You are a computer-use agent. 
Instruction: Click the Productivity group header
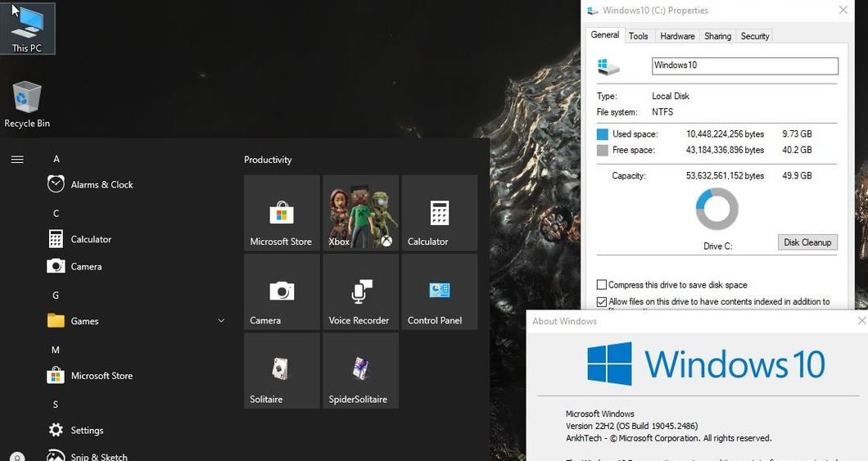[x=268, y=160]
